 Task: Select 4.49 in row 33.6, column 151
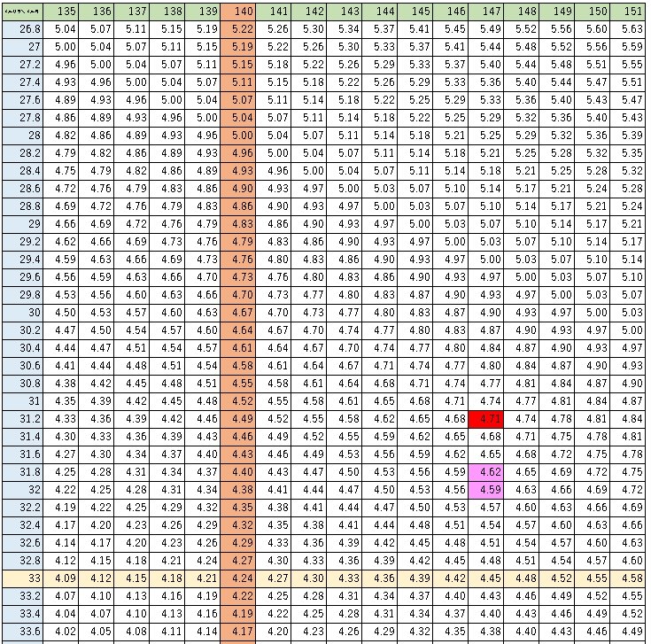point(627,632)
